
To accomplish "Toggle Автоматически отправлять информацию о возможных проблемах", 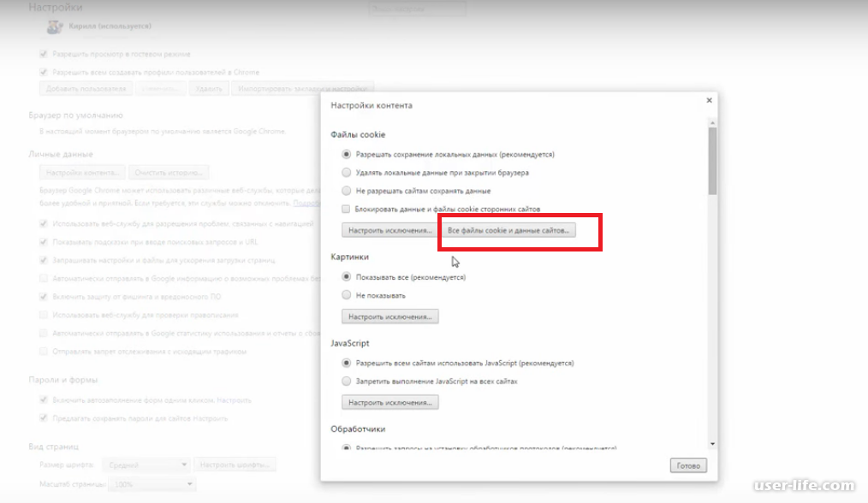I will 43,279.
